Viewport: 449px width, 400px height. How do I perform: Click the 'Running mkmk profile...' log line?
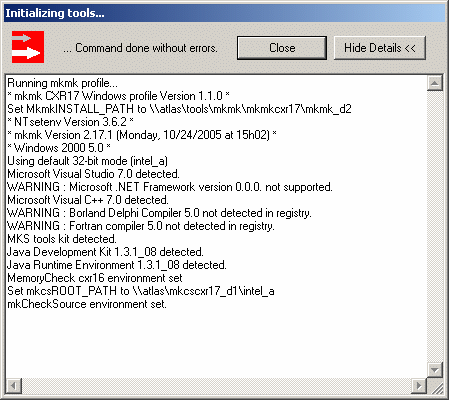pos(62,83)
